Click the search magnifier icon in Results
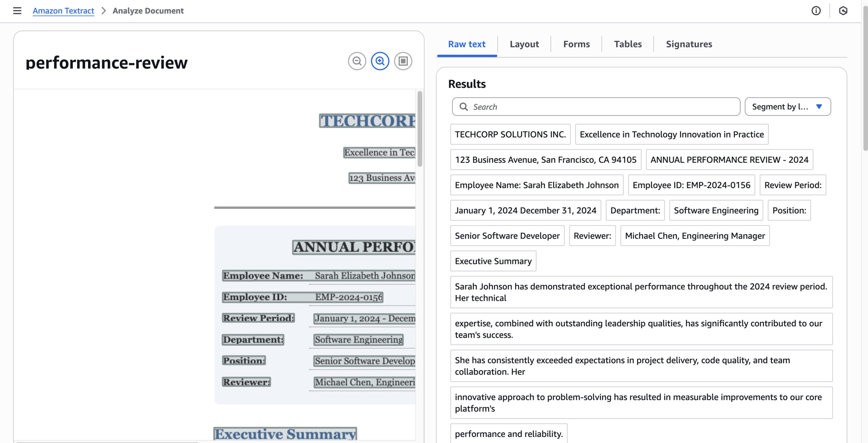The width and height of the screenshot is (868, 443). point(464,107)
